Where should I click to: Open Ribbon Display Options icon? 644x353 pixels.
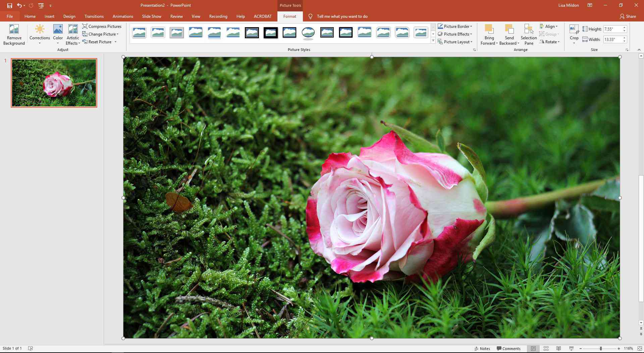590,5
